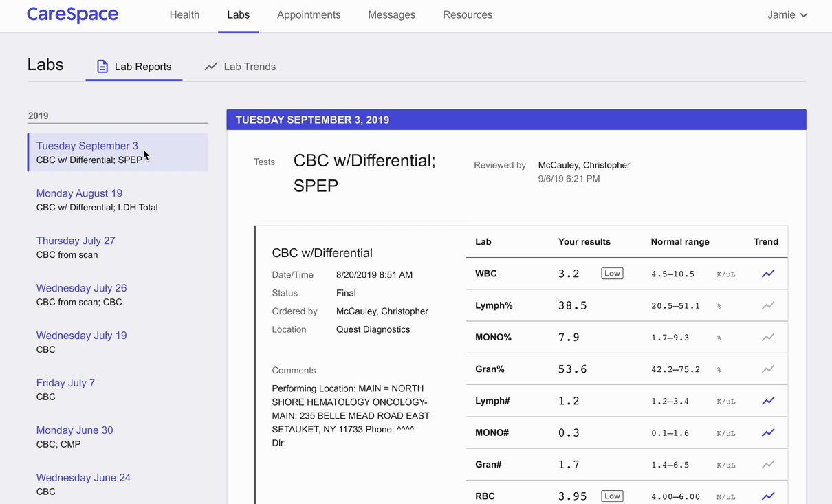Viewport: 832px width, 504px height.
Task: Click the Gran% trend icon
Action: point(768,369)
